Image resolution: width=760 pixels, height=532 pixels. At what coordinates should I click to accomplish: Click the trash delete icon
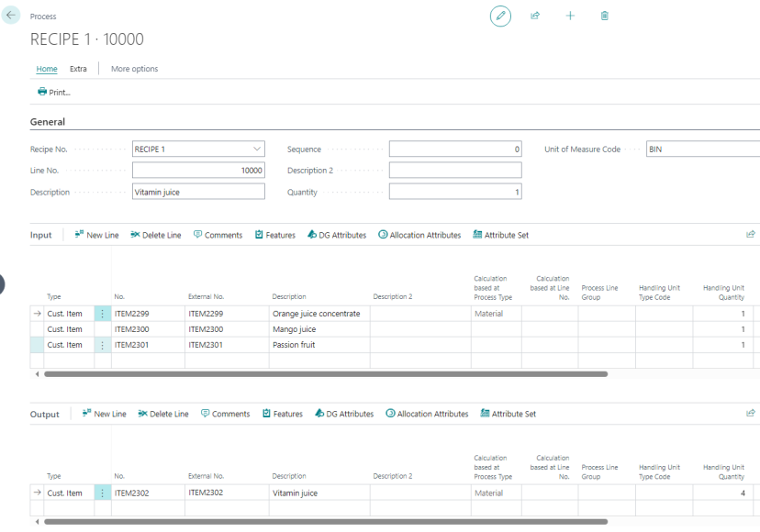pos(604,16)
